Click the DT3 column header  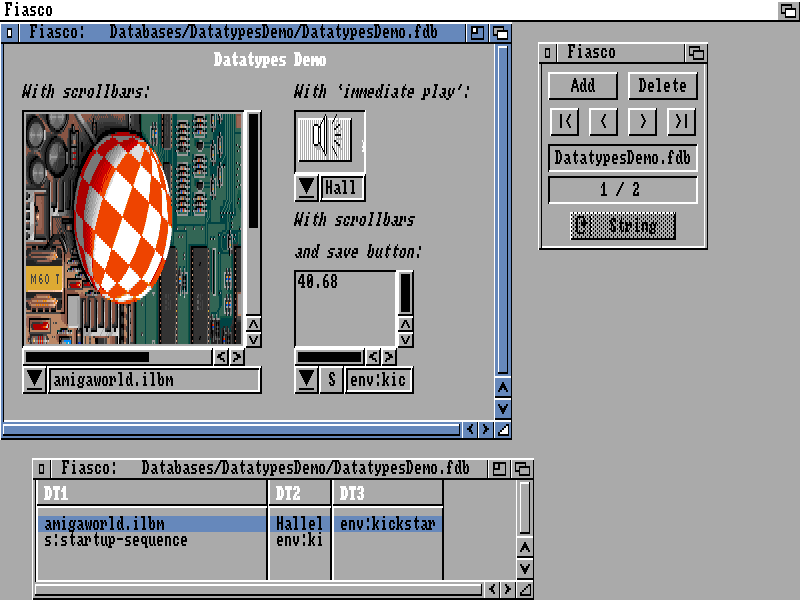[386, 493]
